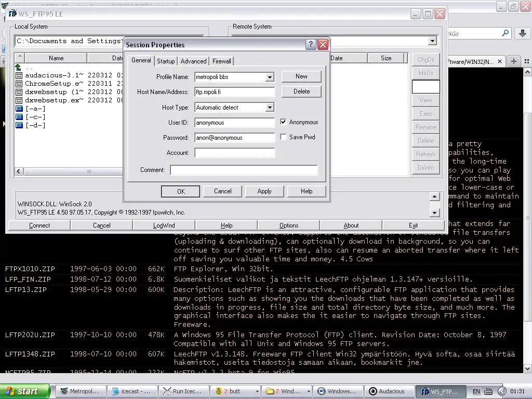
Task: Click the Connect button in WS_FTP95
Action: (x=39, y=225)
